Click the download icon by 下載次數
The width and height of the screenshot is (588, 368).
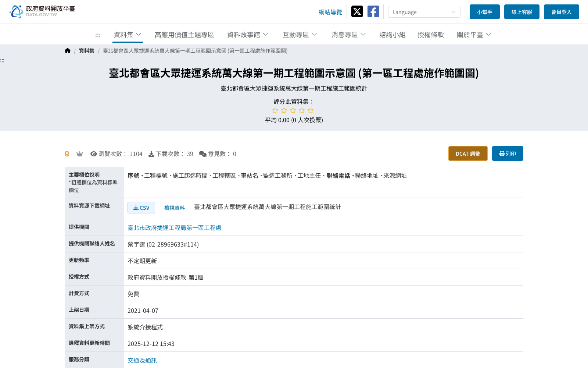(151, 154)
